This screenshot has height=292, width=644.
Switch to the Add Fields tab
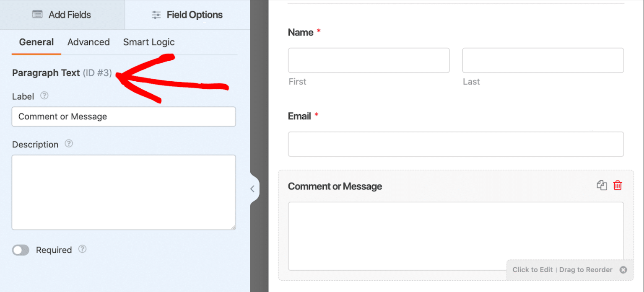61,15
